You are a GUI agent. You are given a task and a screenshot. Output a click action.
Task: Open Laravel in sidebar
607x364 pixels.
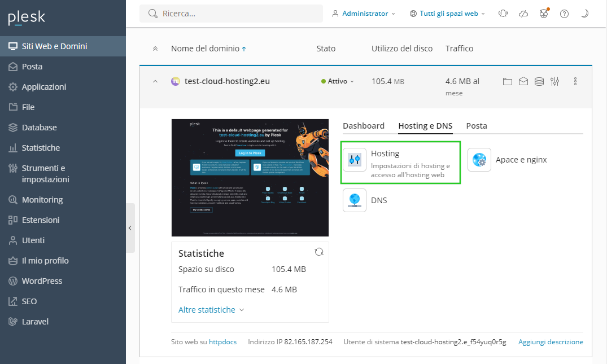[x=63, y=322]
